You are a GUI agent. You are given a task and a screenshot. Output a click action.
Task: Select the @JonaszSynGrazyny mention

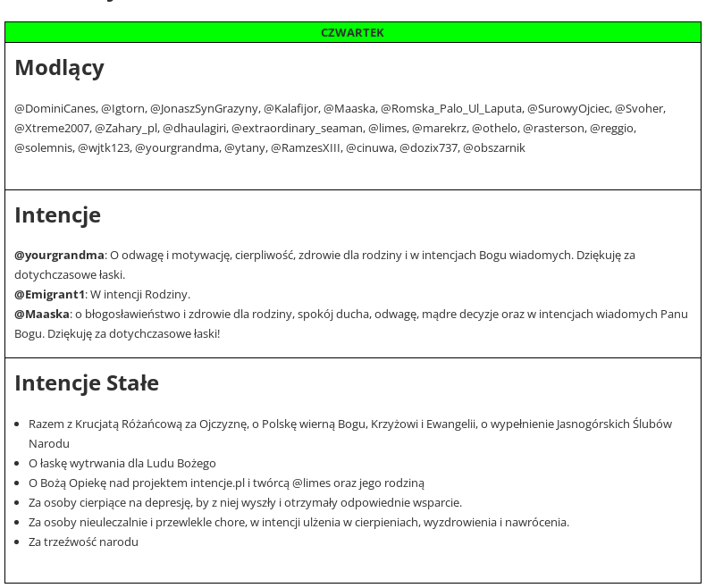[204, 109]
